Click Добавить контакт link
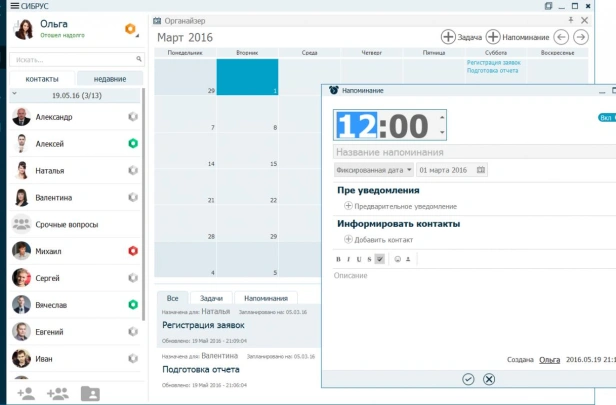The width and height of the screenshot is (616, 405). coord(379,240)
